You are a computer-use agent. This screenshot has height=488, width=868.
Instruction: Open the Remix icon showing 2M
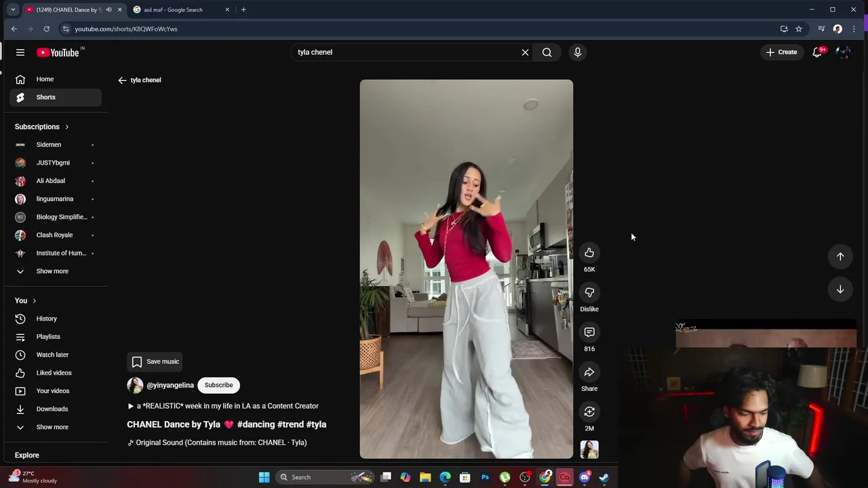point(589,412)
